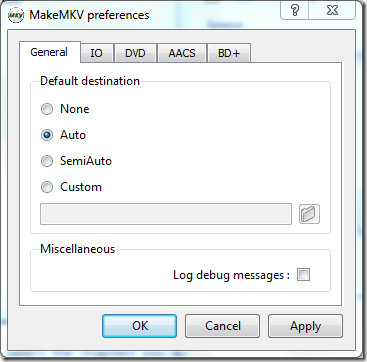Select the None destination radio button
Viewport: 367px width, 362px height.
47,109
